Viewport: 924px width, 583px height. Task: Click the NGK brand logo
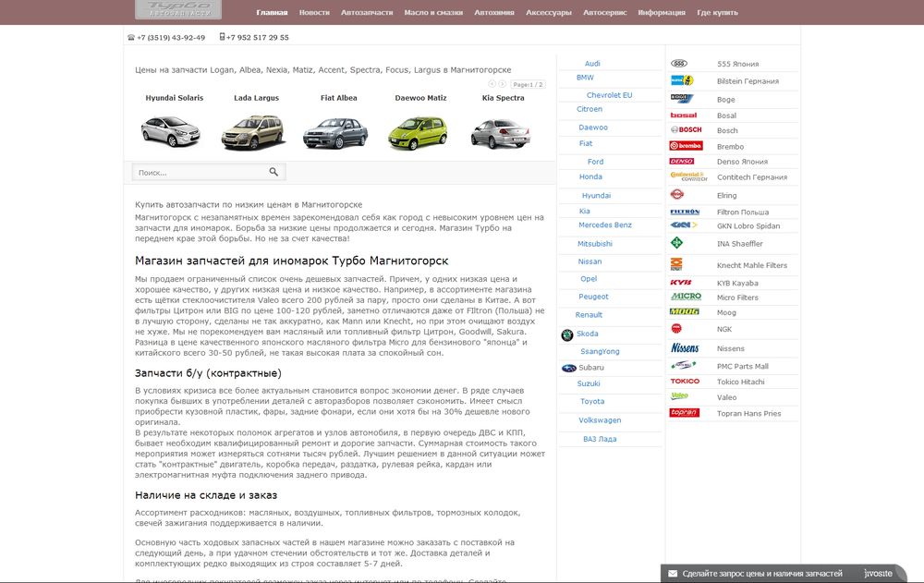coord(676,328)
